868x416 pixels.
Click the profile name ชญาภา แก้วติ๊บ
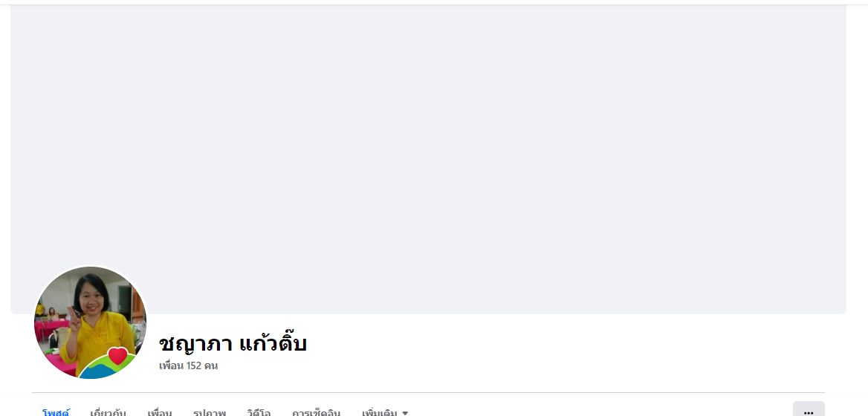[233, 344]
